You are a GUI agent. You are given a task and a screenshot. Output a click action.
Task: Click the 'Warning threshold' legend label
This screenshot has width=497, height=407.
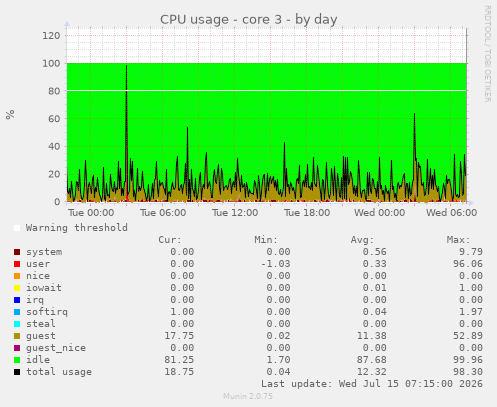pyautogui.click(x=77, y=228)
